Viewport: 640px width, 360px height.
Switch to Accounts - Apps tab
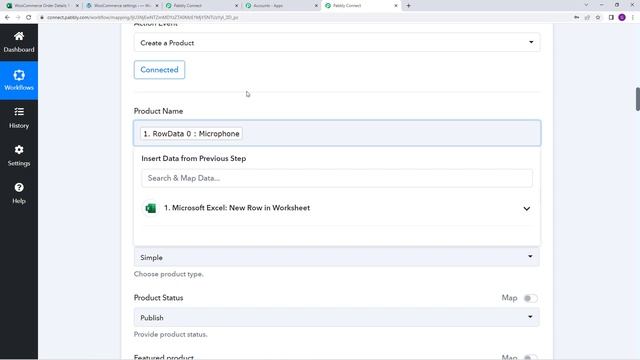[281, 6]
